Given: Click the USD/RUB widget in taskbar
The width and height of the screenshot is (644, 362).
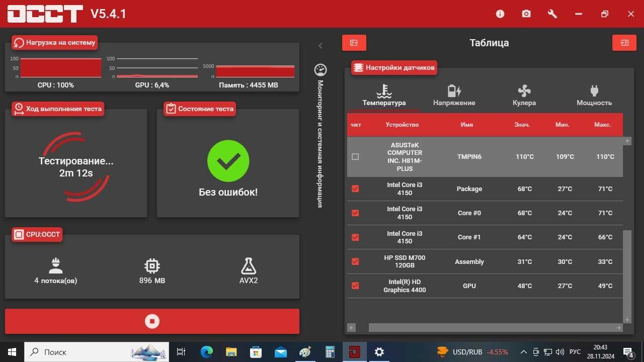Looking at the screenshot, I should tap(472, 352).
